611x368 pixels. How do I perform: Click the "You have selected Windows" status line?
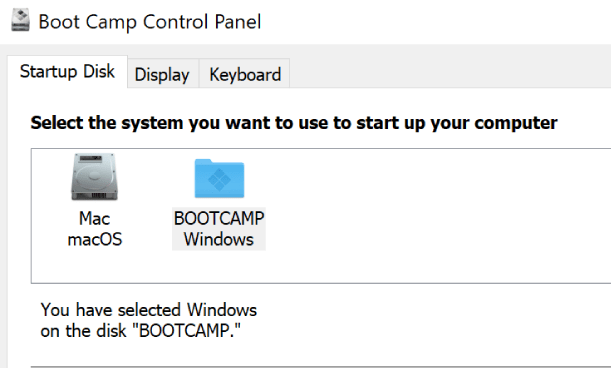149,310
